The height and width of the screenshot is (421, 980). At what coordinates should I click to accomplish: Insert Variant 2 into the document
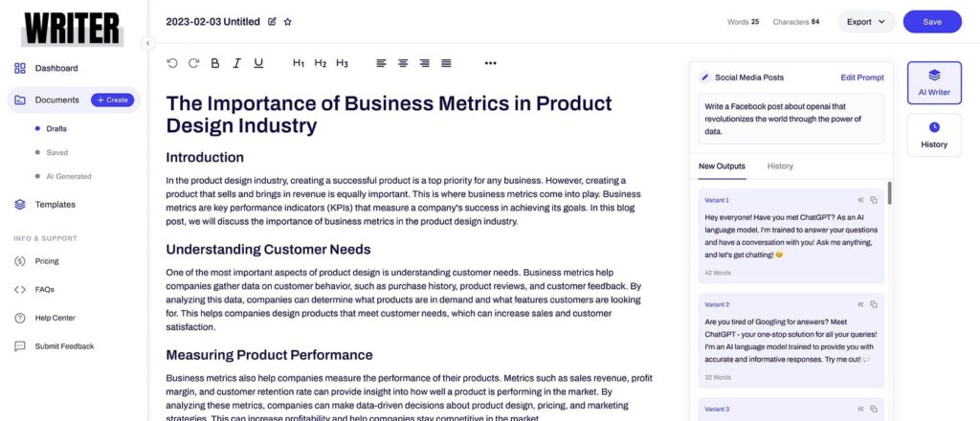[x=860, y=304]
